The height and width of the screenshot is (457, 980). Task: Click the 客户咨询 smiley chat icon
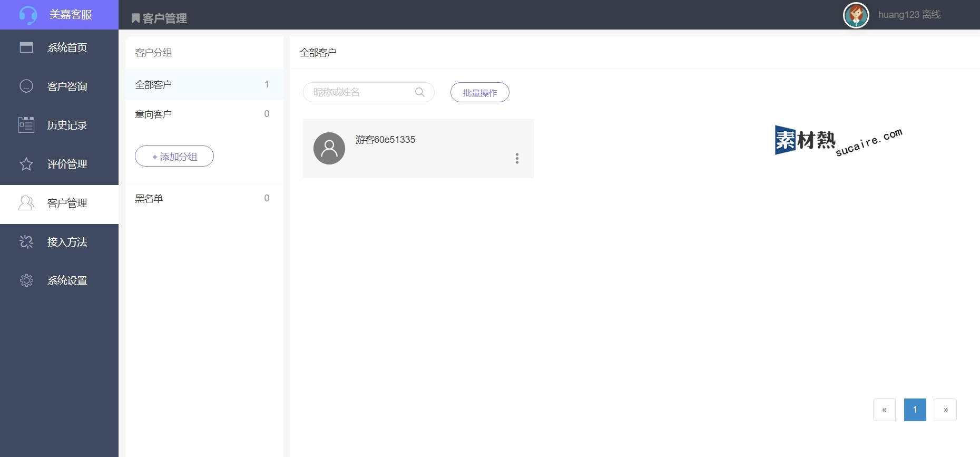click(26, 86)
